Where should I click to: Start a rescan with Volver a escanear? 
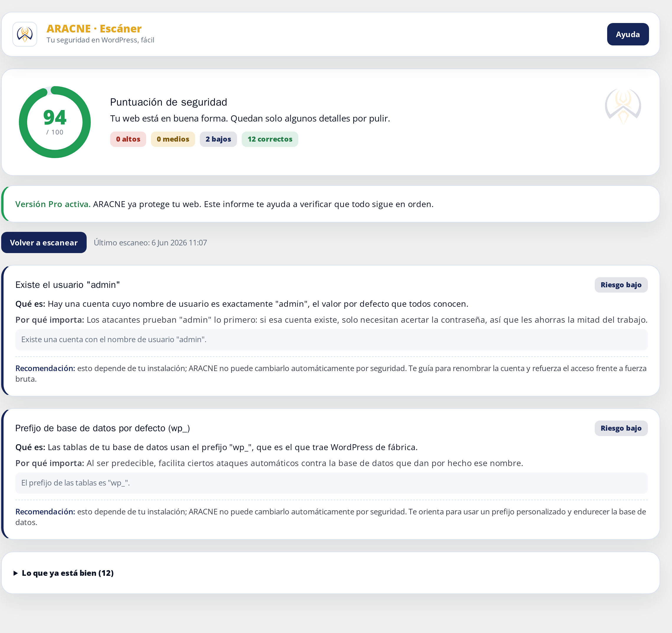[x=44, y=242]
